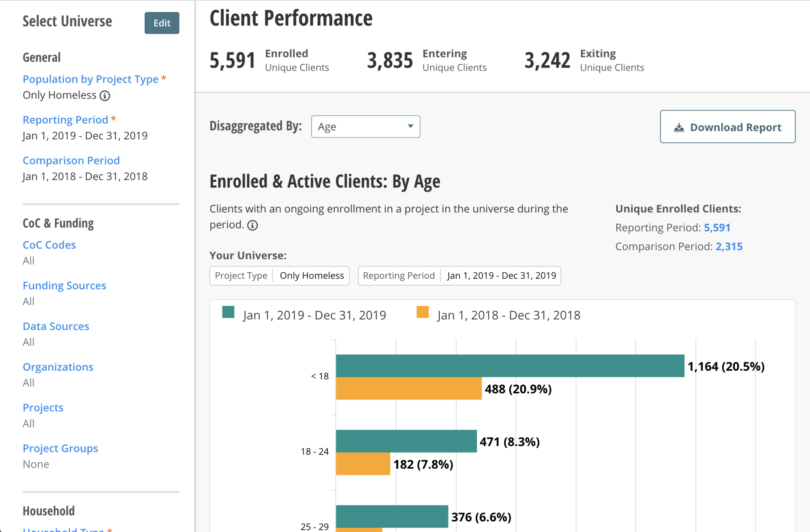Toggle the orange 2018 legend swatch

[x=423, y=312]
